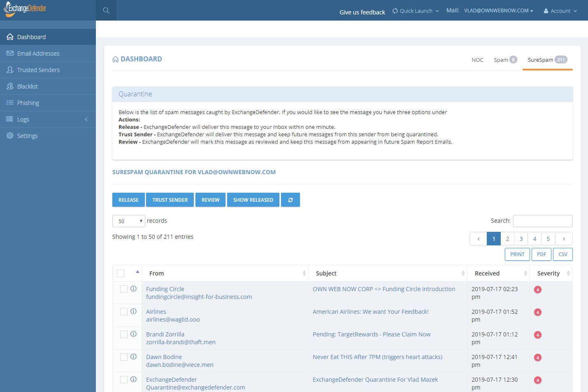Click the DASHBOARD page heading
Image resolution: width=588 pixels, height=392 pixels.
tap(141, 59)
